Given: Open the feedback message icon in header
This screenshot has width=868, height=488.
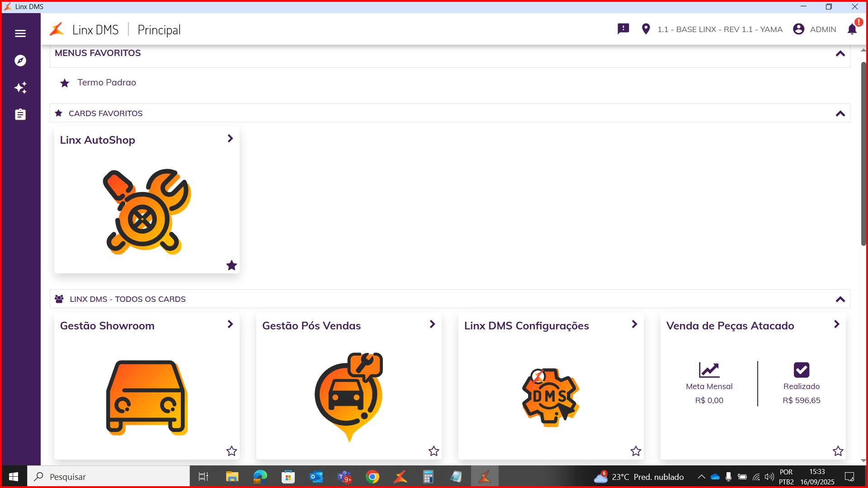Looking at the screenshot, I should [x=623, y=29].
